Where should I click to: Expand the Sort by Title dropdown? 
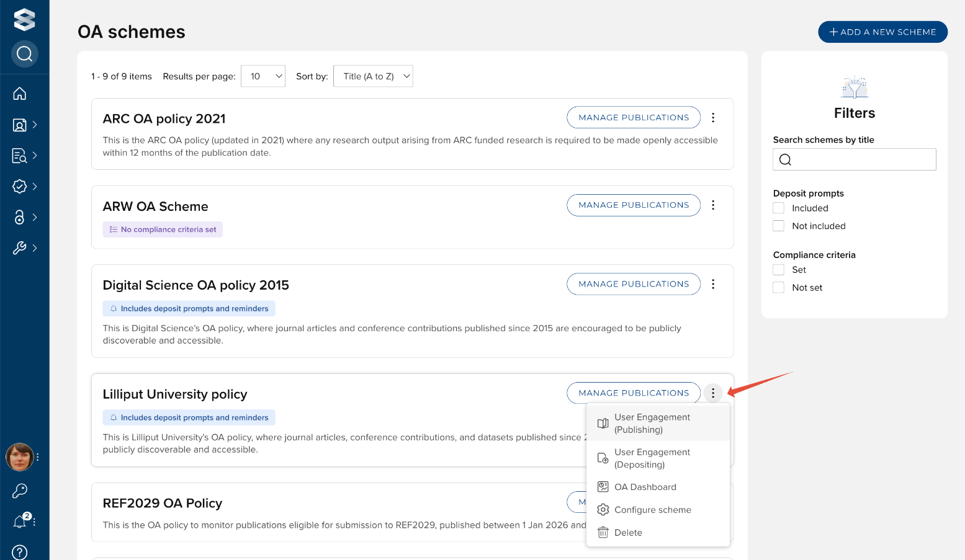(373, 76)
